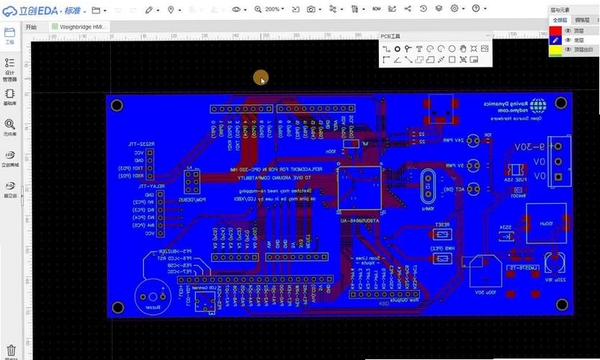Open the Settings gear dropdown menu
This screenshot has width=600, height=360.
pos(458,8)
